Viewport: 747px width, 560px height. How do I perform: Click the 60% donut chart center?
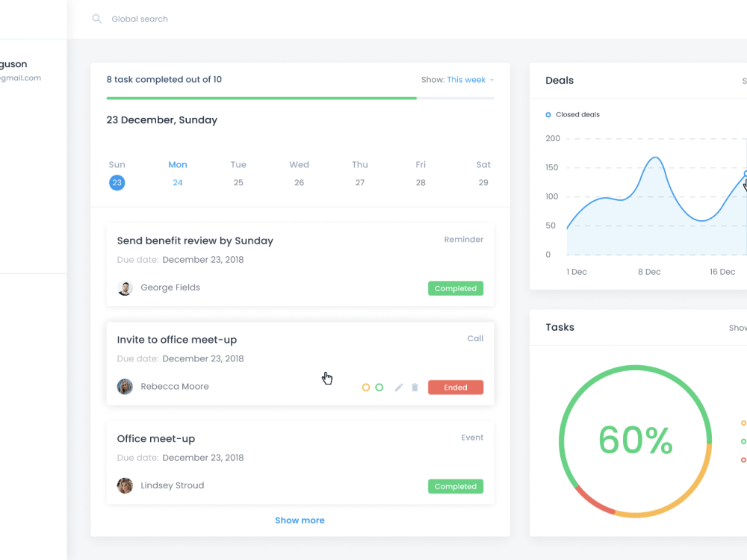pyautogui.click(x=635, y=441)
